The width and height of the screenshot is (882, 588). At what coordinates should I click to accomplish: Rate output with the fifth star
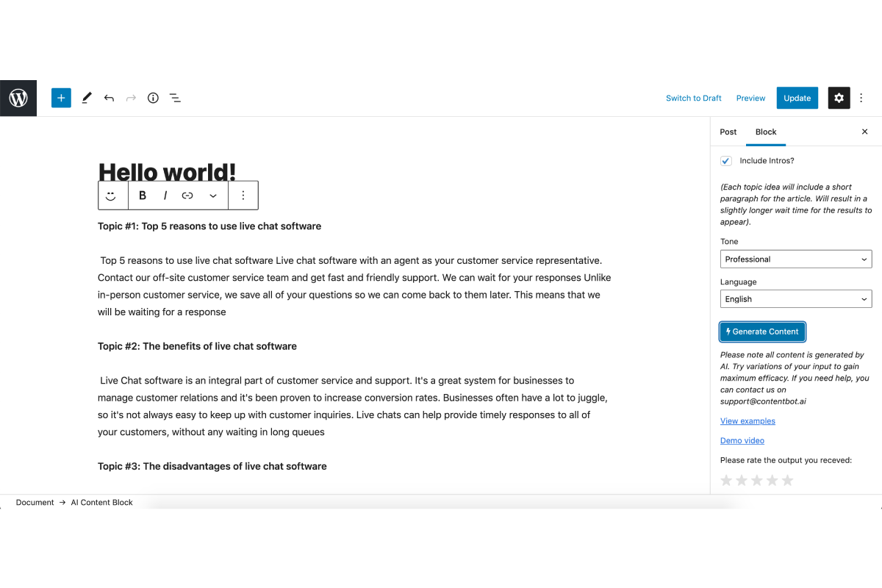pos(788,481)
